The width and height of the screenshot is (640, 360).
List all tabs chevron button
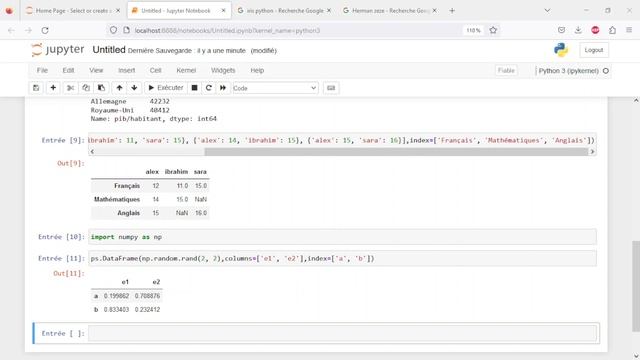(547, 11)
